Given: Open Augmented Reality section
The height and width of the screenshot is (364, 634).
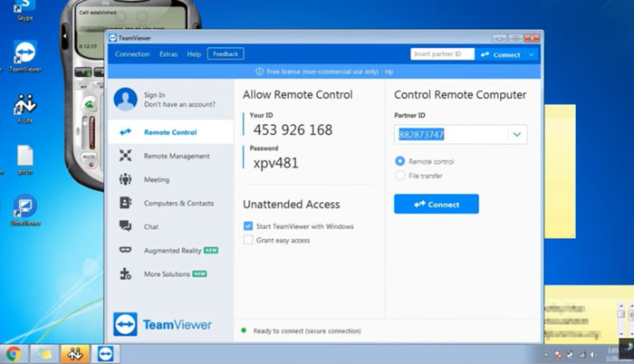Looking at the screenshot, I should coord(125,250).
